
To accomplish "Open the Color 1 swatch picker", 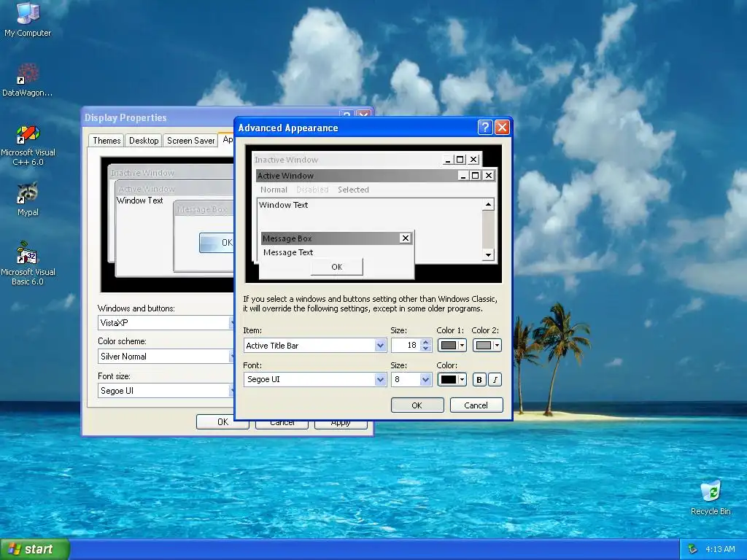I will pos(452,345).
